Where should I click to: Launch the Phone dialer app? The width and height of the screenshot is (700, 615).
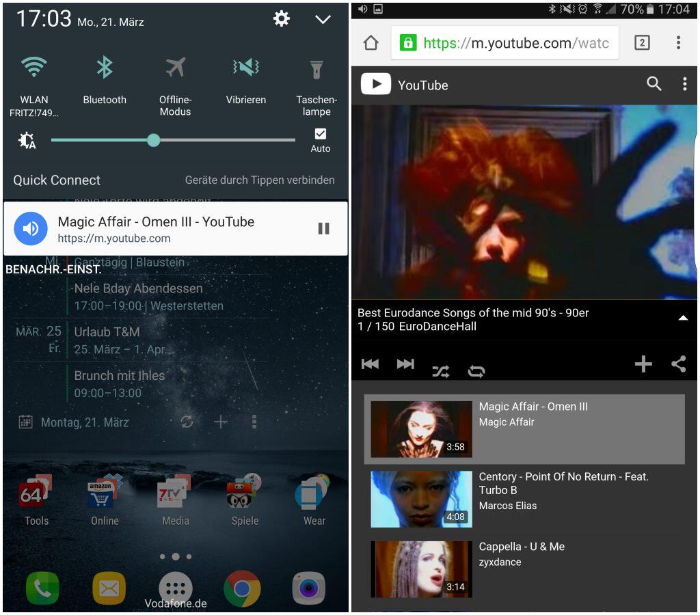(x=42, y=588)
